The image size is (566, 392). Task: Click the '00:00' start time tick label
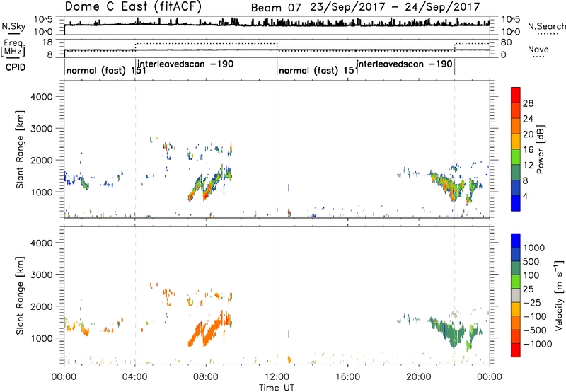point(64,377)
